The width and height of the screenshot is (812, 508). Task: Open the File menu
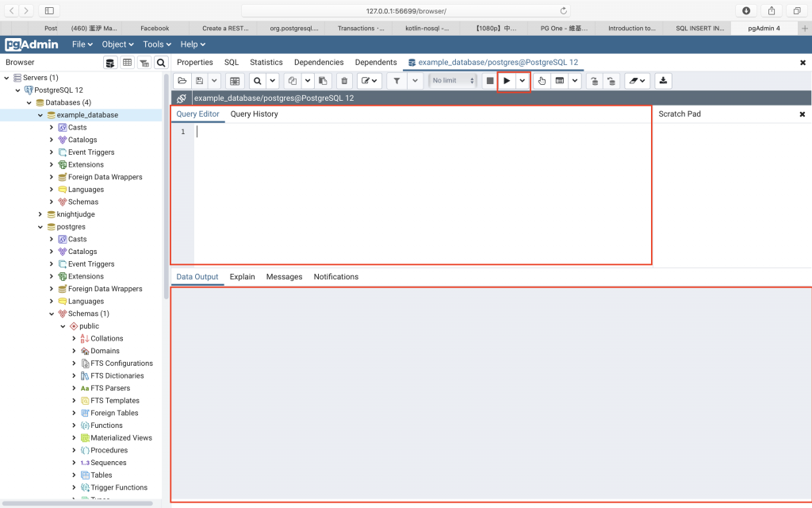(x=82, y=44)
